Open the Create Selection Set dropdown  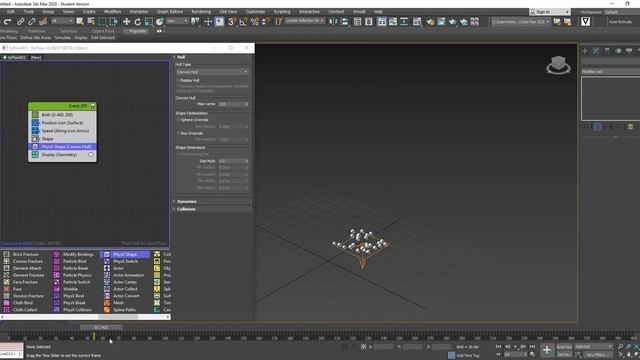coord(304,21)
